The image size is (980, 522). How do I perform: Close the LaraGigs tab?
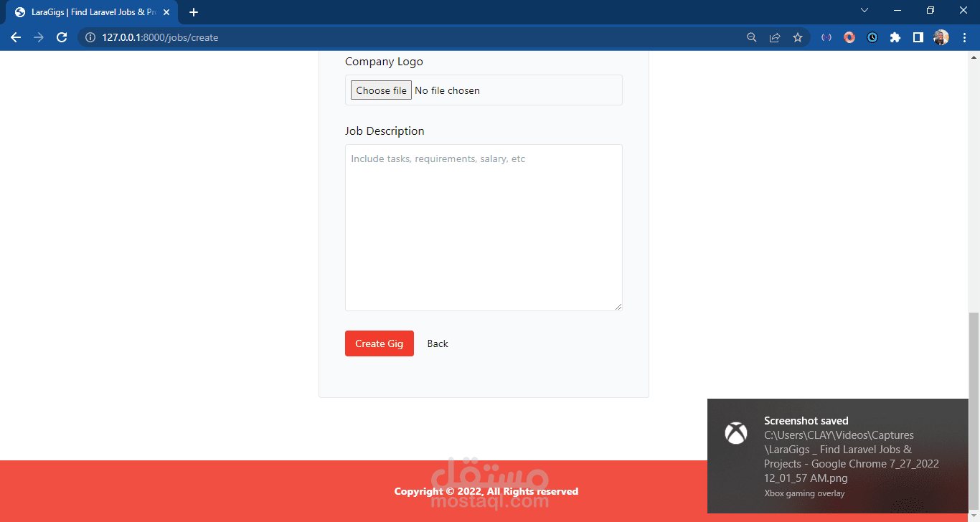pyautogui.click(x=166, y=12)
